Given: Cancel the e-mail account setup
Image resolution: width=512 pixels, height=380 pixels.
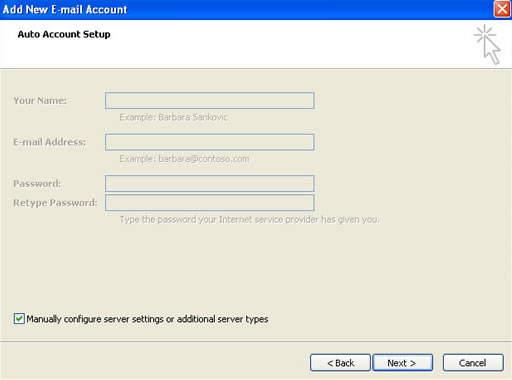Looking at the screenshot, I should pos(473,362).
